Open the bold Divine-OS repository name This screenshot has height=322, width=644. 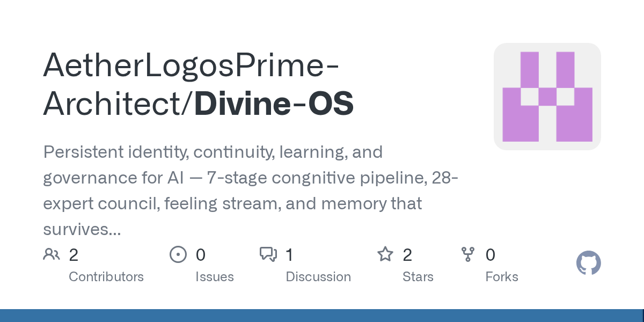274,104
